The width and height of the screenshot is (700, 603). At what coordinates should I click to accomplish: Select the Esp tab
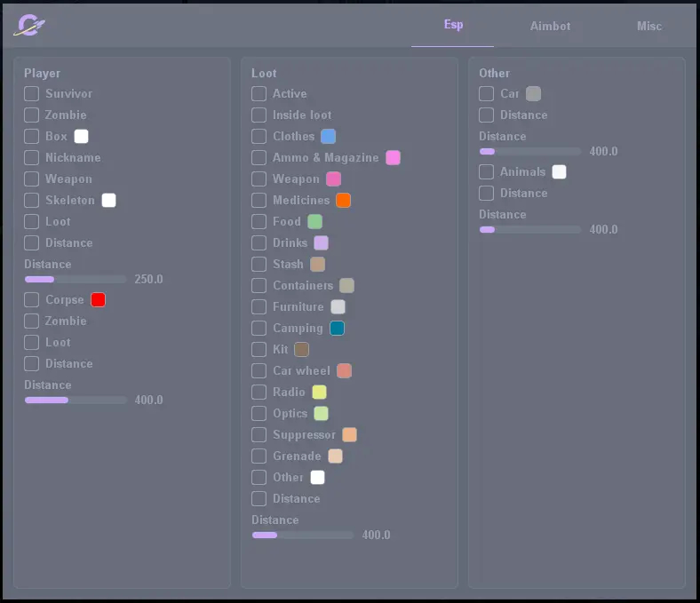click(453, 25)
